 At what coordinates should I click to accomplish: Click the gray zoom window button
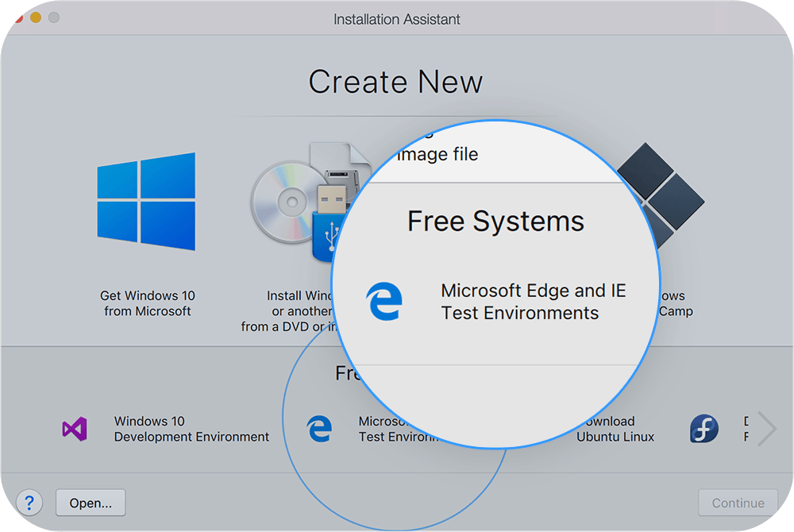[54, 17]
